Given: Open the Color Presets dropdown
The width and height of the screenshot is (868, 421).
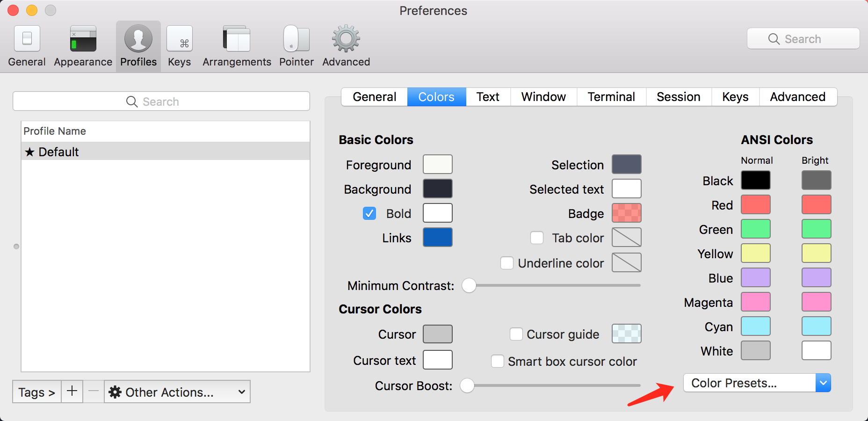Looking at the screenshot, I should pyautogui.click(x=757, y=383).
